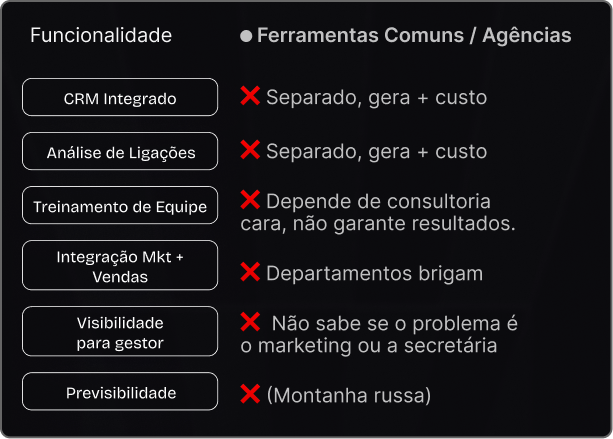Select the CRM Integrado button
This screenshot has height=439, width=613.
point(120,98)
